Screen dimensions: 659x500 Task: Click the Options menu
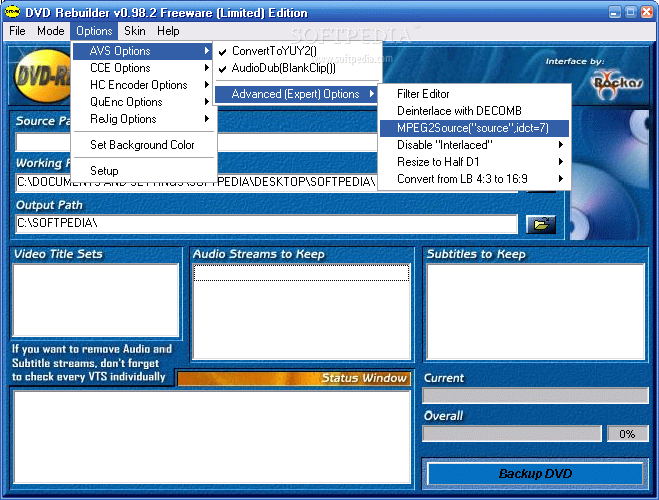coord(94,31)
